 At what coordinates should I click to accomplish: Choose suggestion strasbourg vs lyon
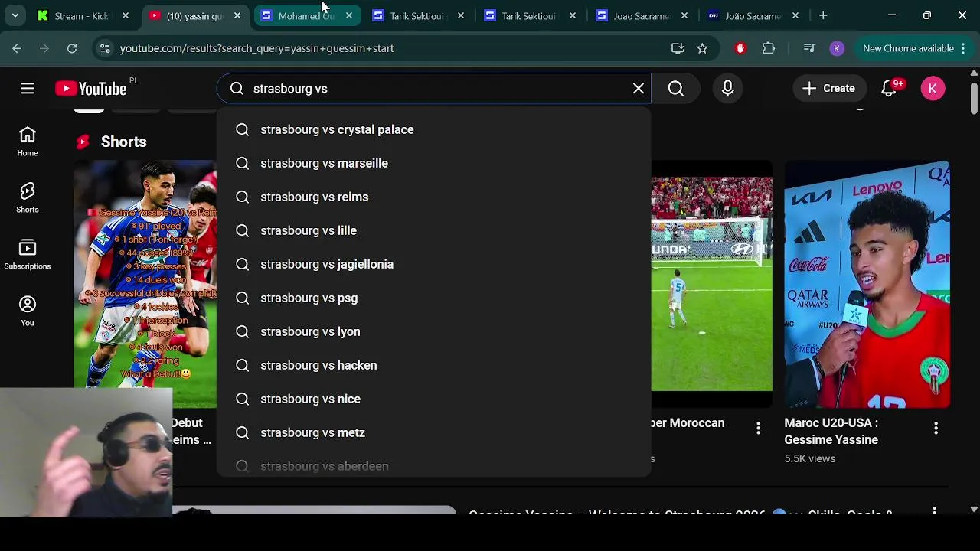434,331
